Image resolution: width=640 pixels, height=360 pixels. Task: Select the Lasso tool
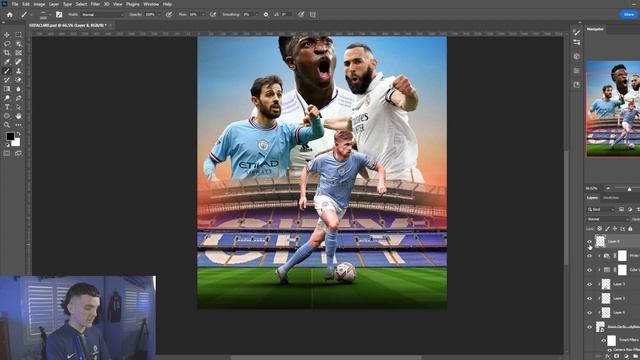(x=7, y=44)
